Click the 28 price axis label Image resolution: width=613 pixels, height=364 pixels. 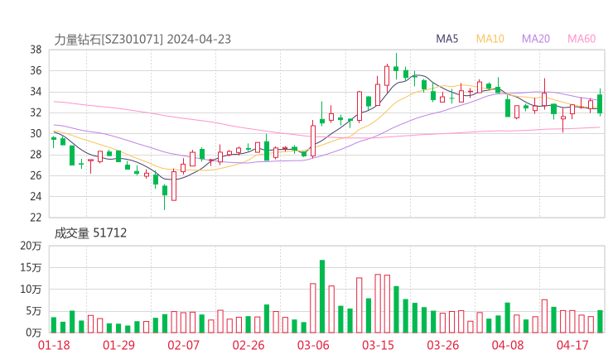(36, 155)
